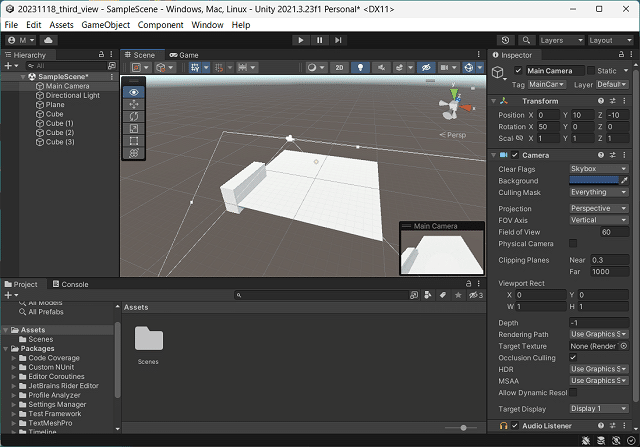640x447 pixels.
Task: Enable the Static checkbox
Action: (x=591, y=71)
